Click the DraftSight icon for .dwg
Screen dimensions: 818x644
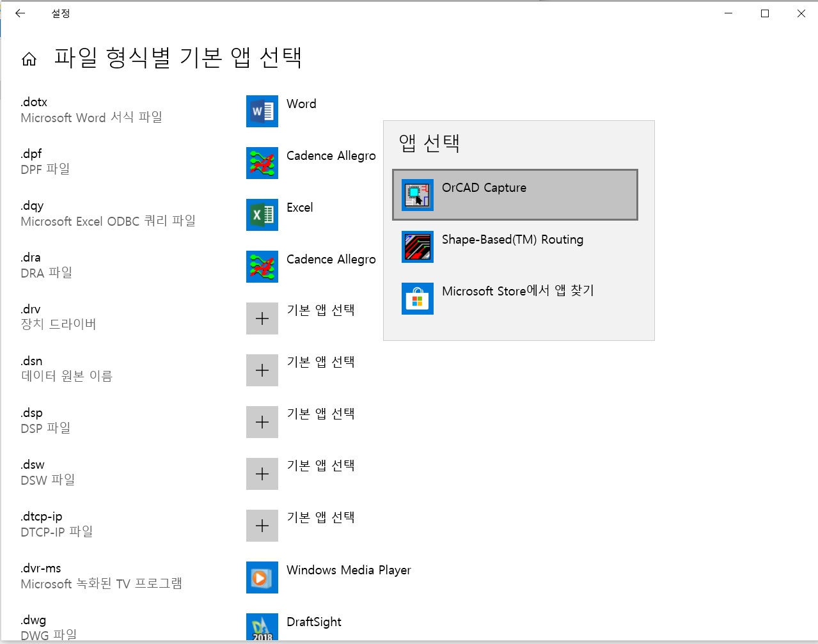(x=262, y=627)
